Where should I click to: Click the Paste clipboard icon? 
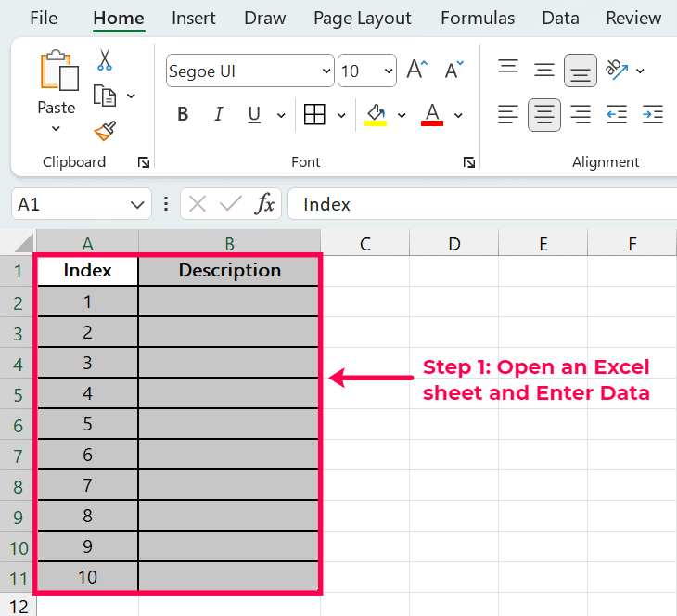point(59,70)
